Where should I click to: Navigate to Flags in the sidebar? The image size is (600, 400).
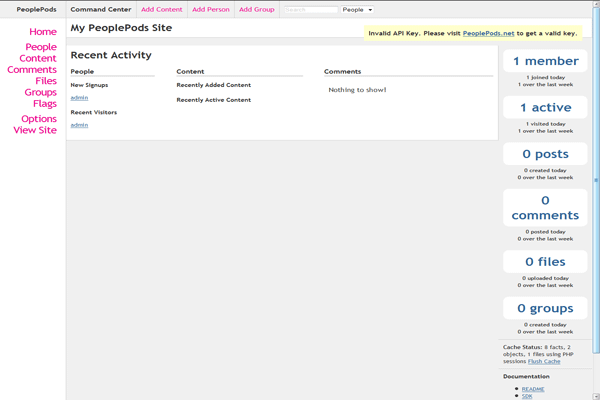tap(44, 104)
